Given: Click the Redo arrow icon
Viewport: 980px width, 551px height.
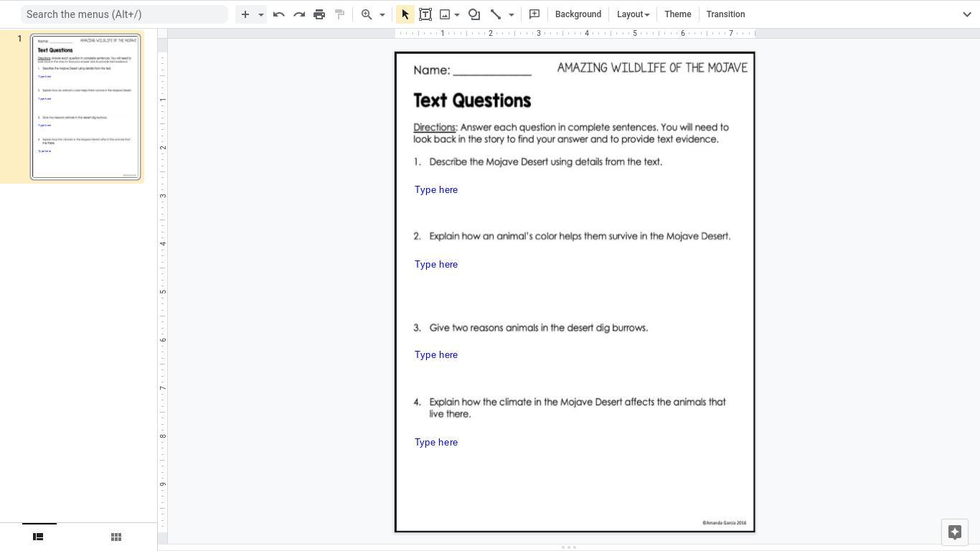Looking at the screenshot, I should (x=299, y=14).
